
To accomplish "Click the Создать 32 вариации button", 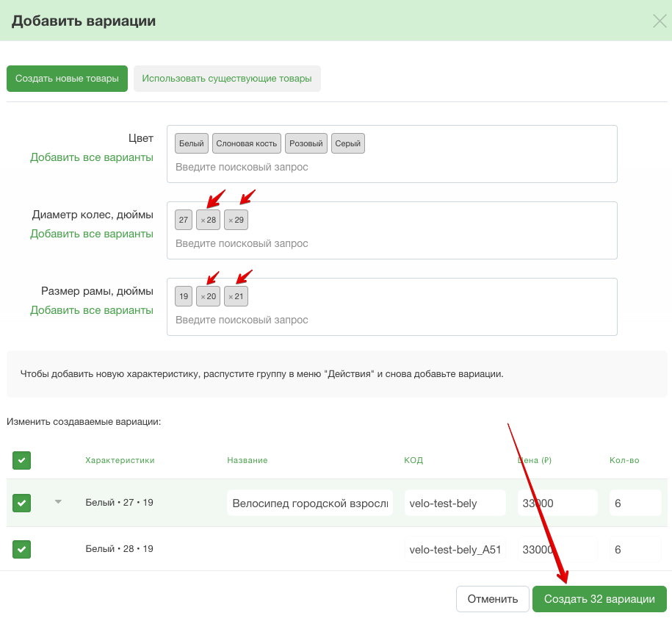I will tap(599, 599).
